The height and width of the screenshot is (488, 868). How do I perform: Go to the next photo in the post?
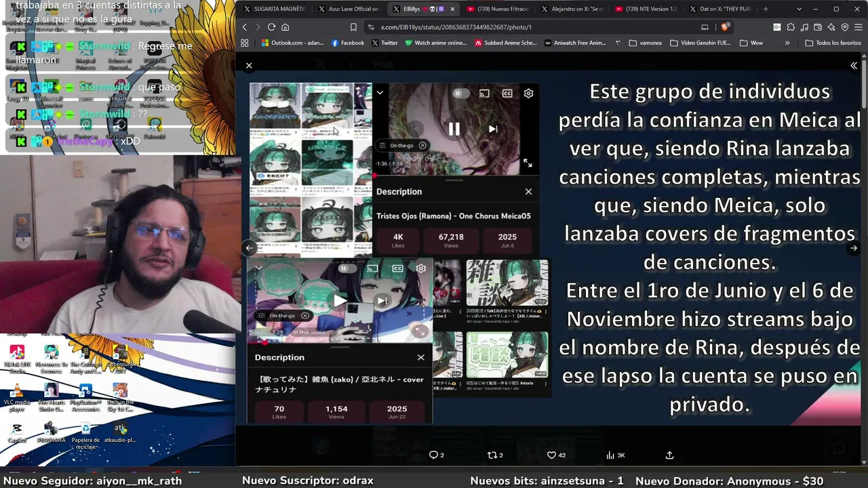[854, 248]
